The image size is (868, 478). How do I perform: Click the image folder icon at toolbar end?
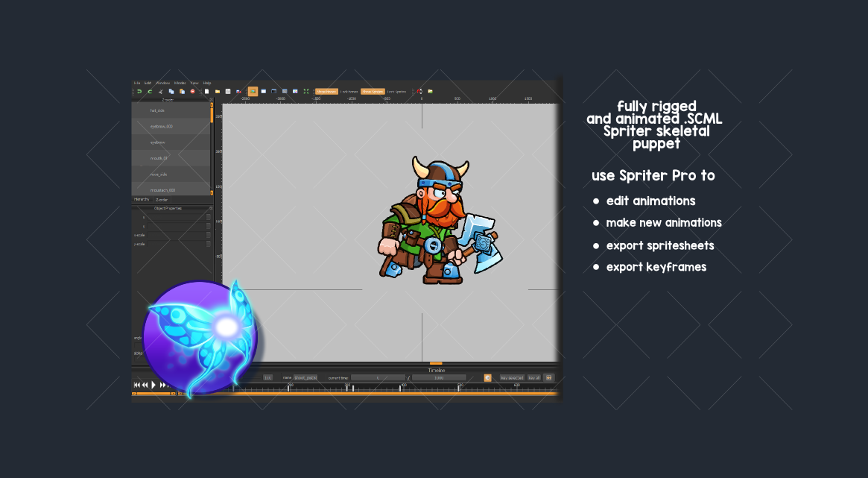pyautogui.click(x=430, y=92)
